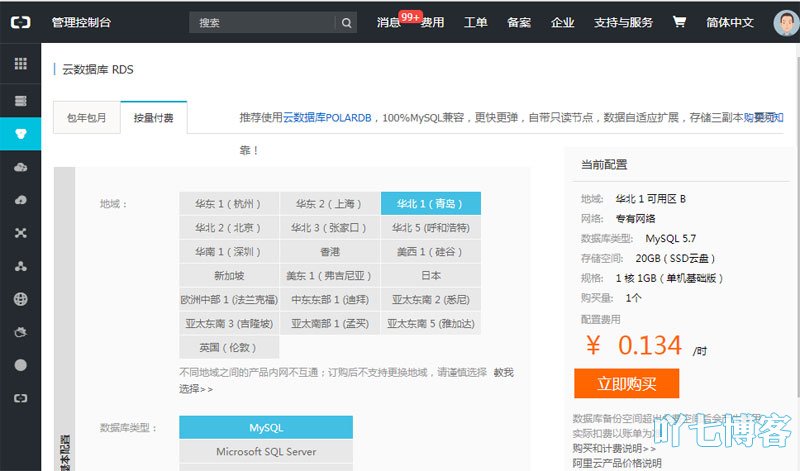The width and height of the screenshot is (800, 471).
Task: Open the user avatar menu
Action: 786,22
